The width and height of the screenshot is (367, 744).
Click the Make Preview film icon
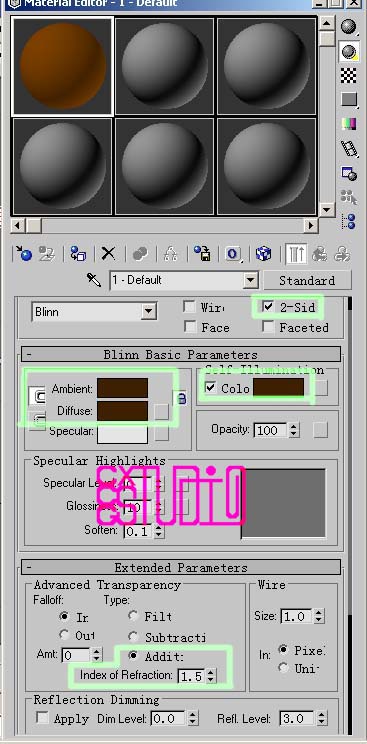point(349,149)
